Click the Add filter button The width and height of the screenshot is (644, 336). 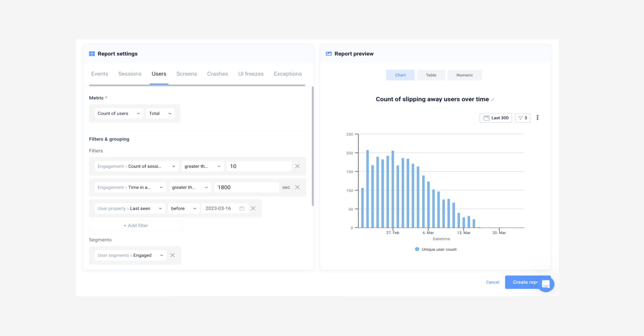136,226
